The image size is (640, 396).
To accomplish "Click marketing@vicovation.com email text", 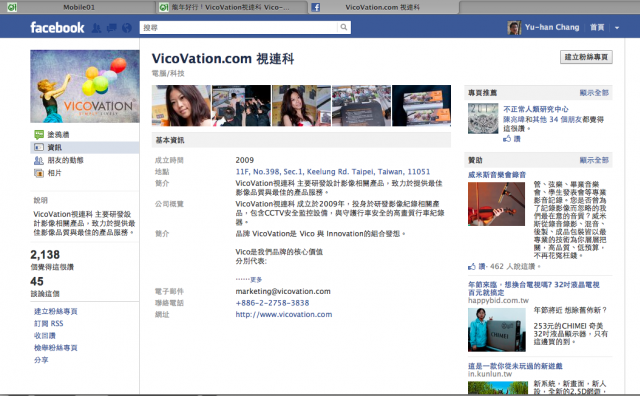I will pos(283,291).
